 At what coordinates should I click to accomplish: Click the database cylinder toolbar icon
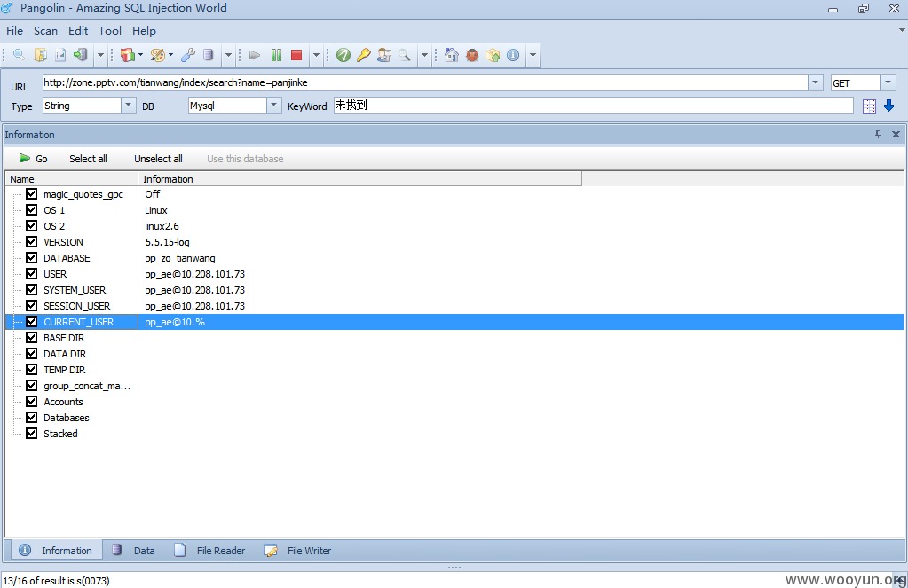(x=209, y=55)
